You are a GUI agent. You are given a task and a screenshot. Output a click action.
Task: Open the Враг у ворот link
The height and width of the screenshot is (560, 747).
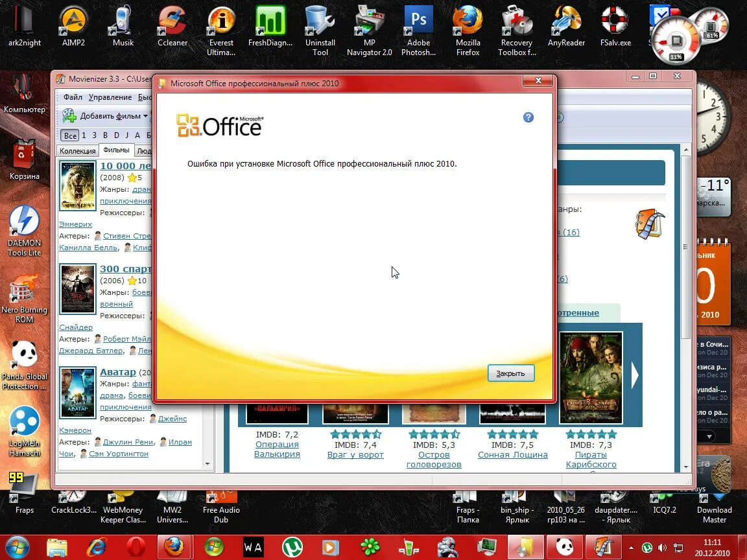(x=355, y=455)
